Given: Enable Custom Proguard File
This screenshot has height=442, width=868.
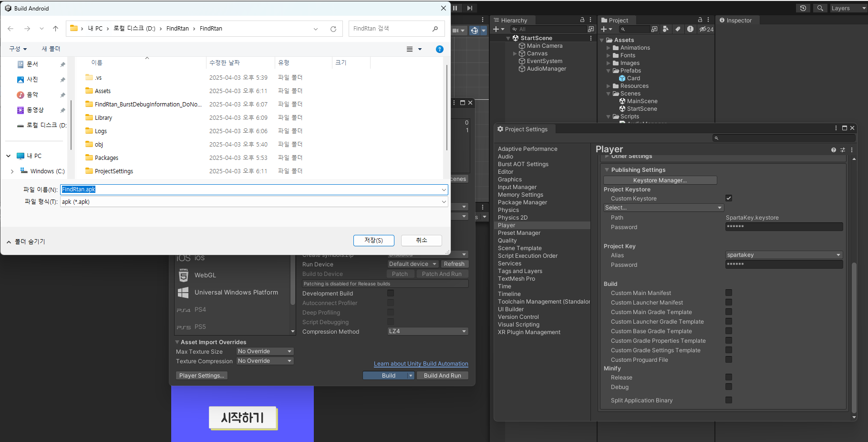Looking at the screenshot, I should 729,359.
